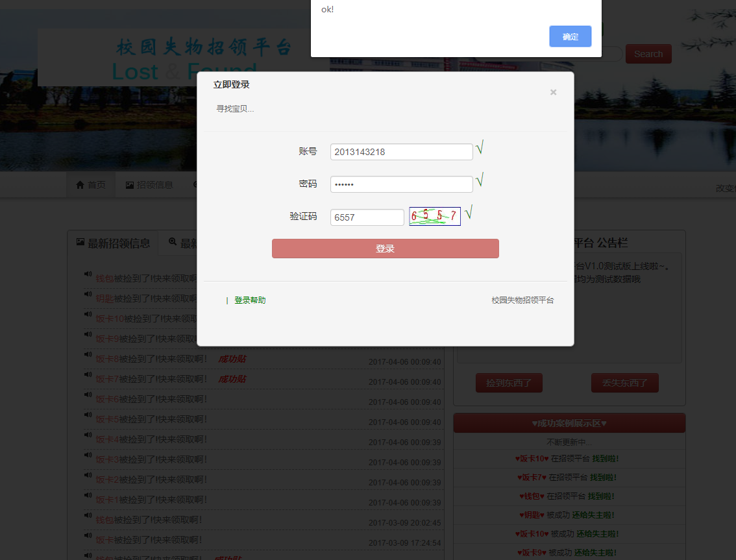Click inside the 验证码 input field

click(x=367, y=217)
